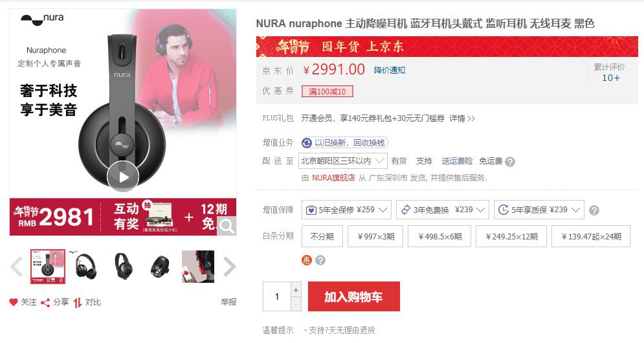The image size is (644, 343).
Task: Click the heart icon to follow (关注) product
Action: [14, 302]
